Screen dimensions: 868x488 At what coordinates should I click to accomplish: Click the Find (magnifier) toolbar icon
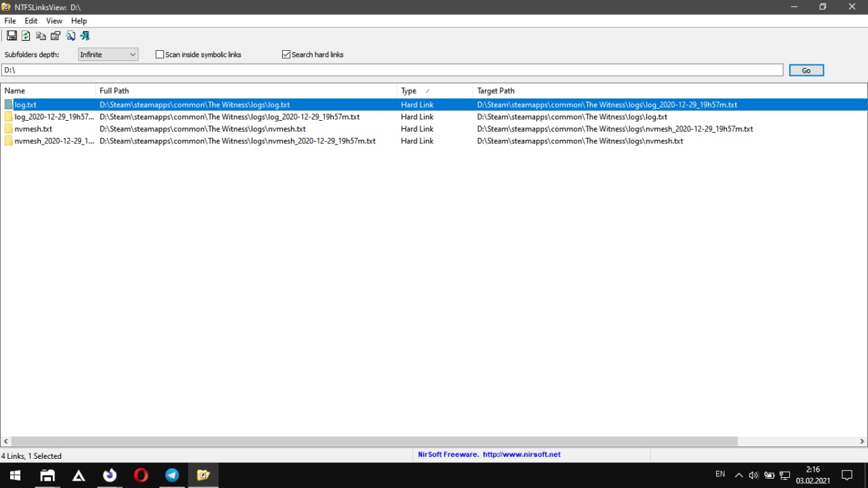click(71, 36)
